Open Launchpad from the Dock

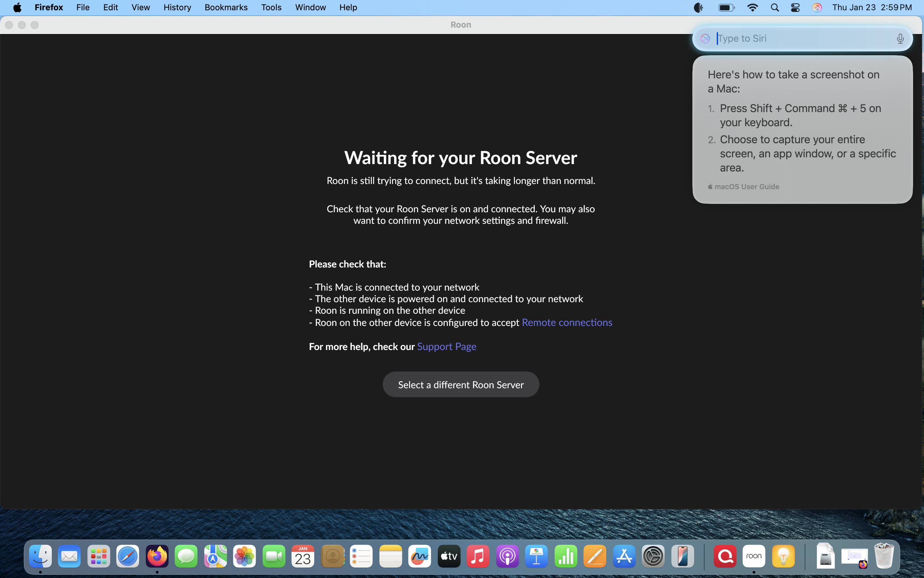point(98,556)
